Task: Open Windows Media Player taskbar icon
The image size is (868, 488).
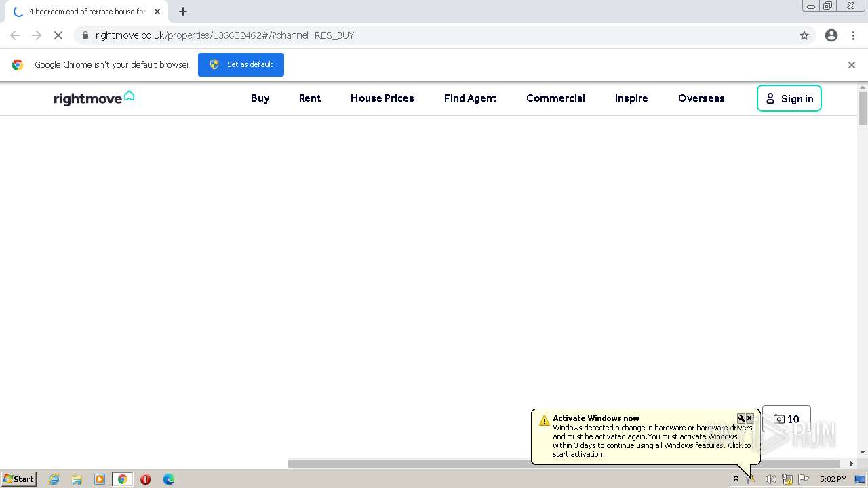Action: click(x=100, y=479)
